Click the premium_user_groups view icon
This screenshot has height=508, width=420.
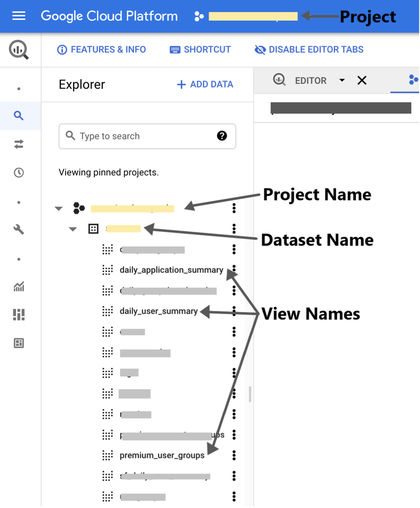point(108,455)
